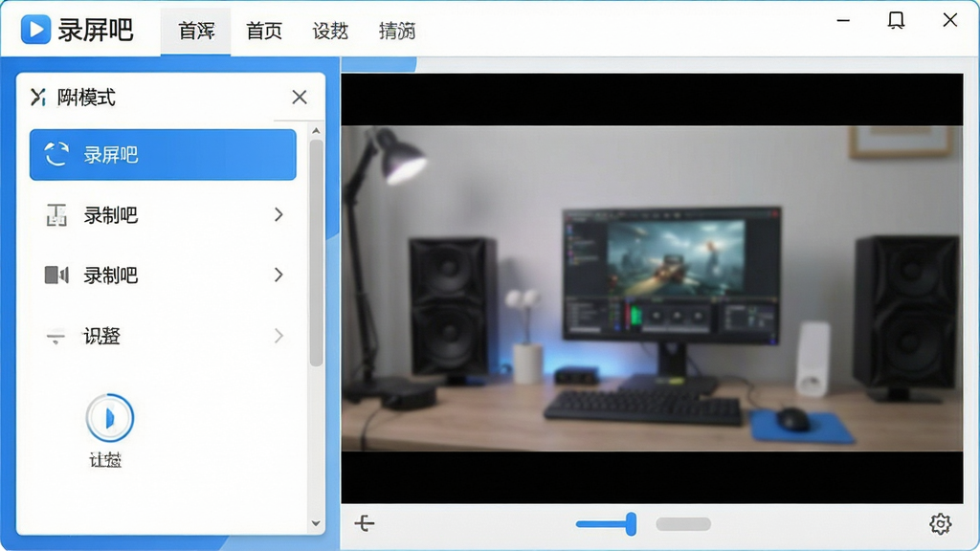Click the maximize window button
This screenshot has height=551, width=980.
pyautogui.click(x=896, y=21)
